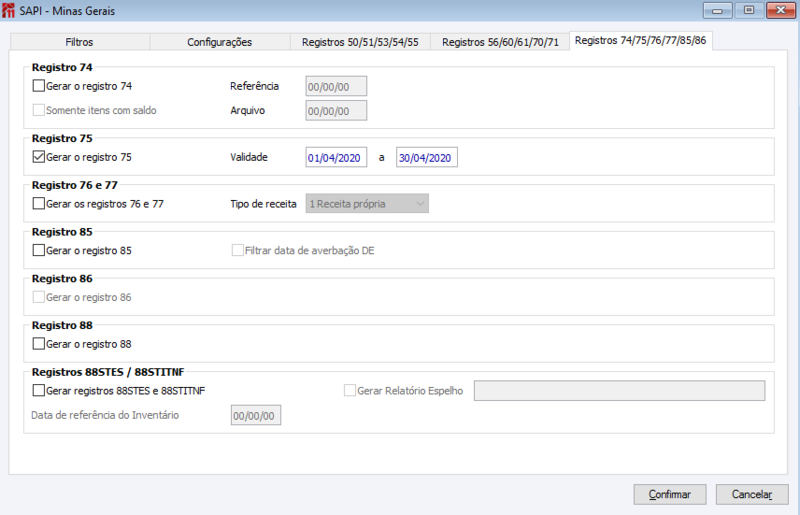Click the Relatório Espelho path field

[619, 390]
